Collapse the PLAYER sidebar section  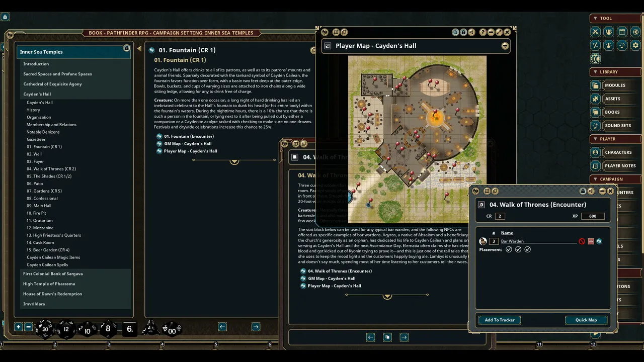point(595,139)
